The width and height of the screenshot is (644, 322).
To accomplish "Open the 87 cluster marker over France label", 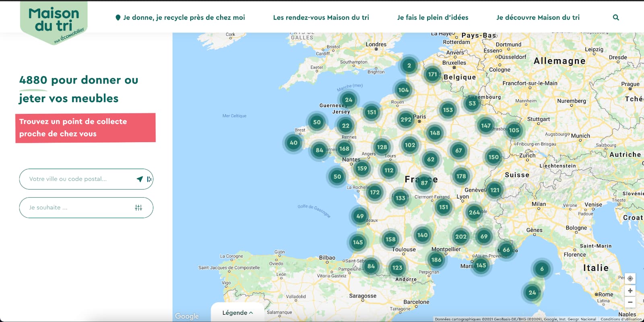I will point(424,183).
